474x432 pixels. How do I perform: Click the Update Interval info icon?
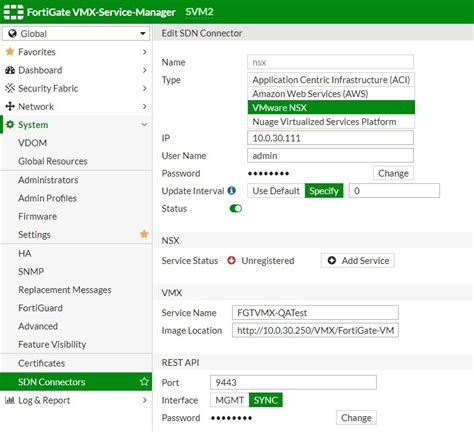(232, 190)
